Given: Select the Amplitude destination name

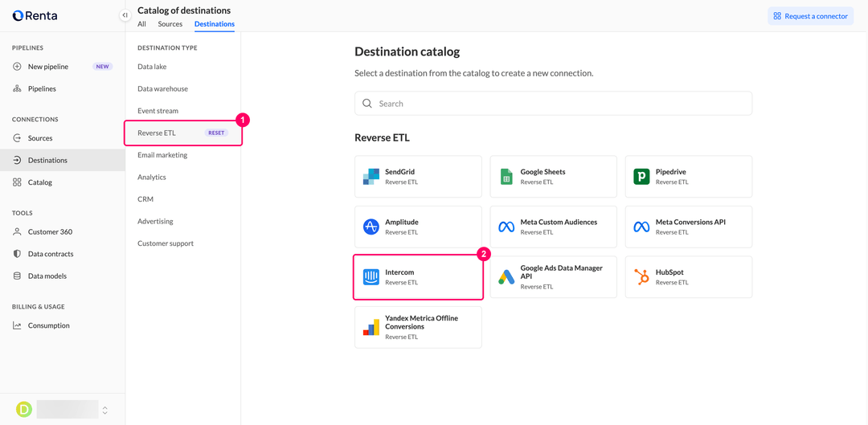Looking at the screenshot, I should (401, 222).
